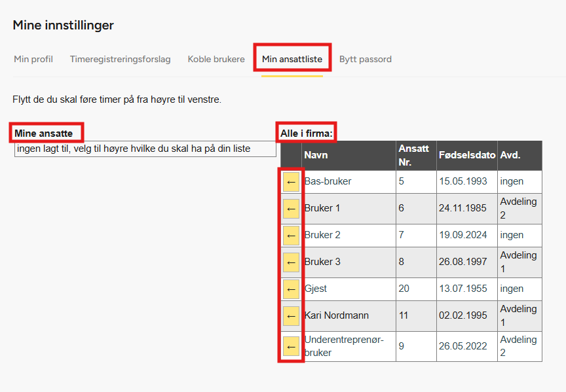Open the Min profil tab

coord(33,60)
